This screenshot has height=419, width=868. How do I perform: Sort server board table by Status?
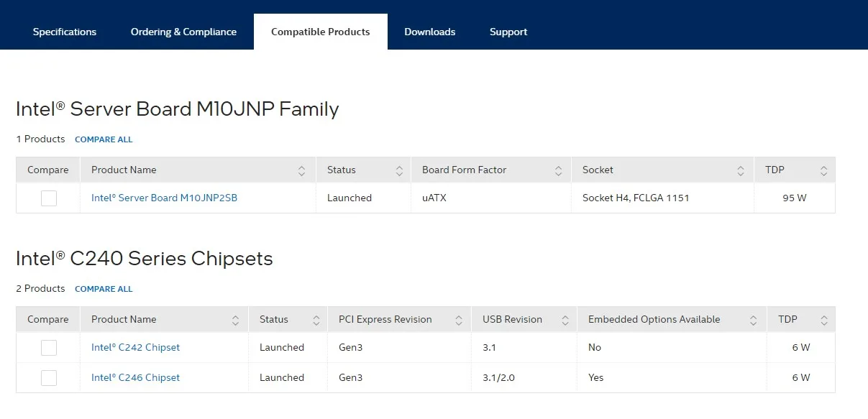[x=399, y=170]
